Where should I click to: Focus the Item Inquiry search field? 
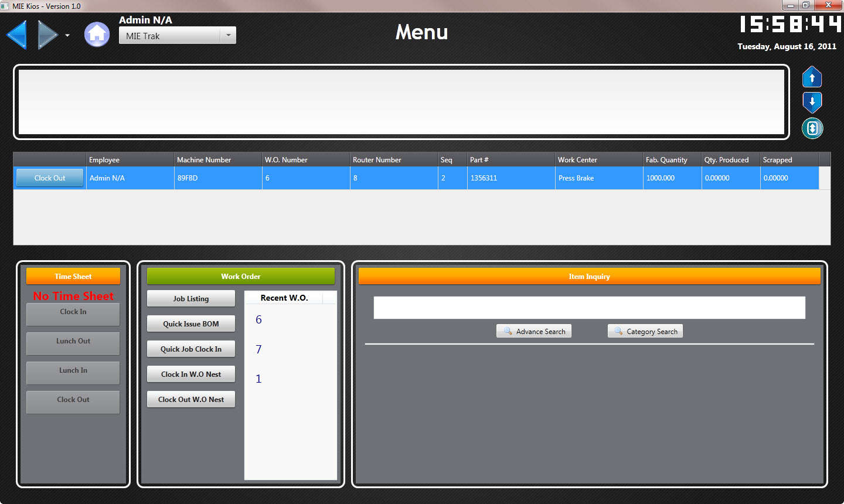click(x=590, y=308)
